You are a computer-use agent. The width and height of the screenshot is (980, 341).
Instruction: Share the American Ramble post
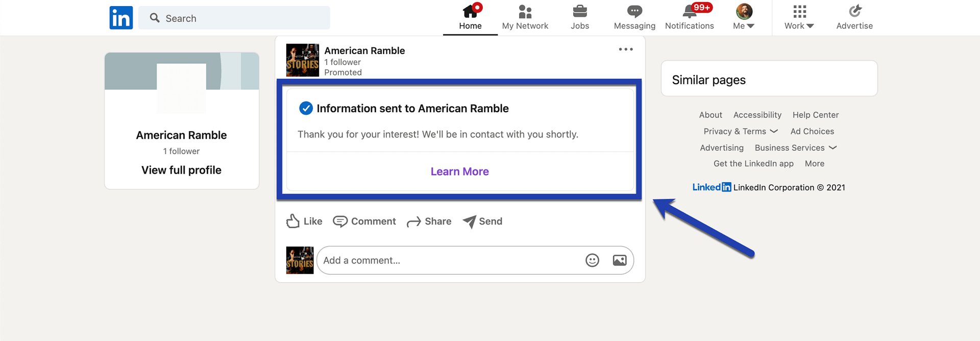coord(429,221)
